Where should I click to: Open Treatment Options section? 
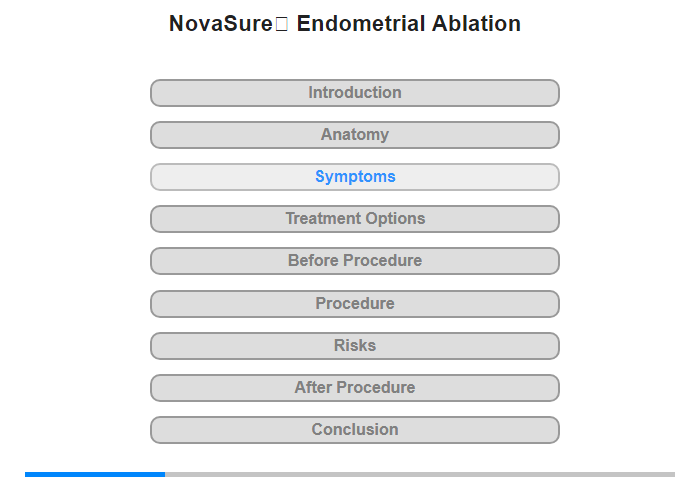pos(355,219)
